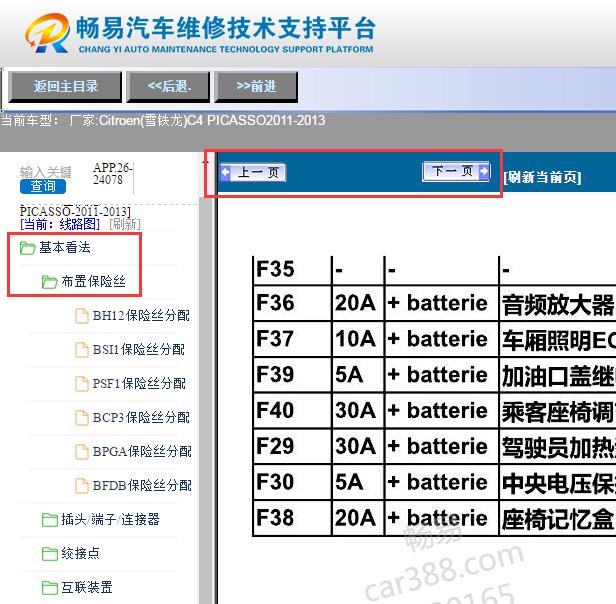The height and width of the screenshot is (604, 616).
Task: Click the 当前车型 Citroen C4 PICASSO text
Action: (x=163, y=120)
